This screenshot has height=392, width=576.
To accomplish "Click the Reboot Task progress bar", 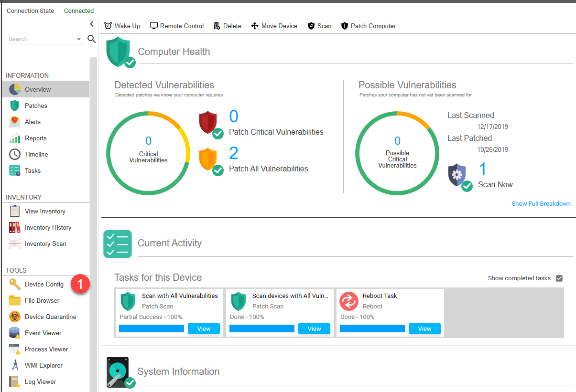I will tap(372, 328).
